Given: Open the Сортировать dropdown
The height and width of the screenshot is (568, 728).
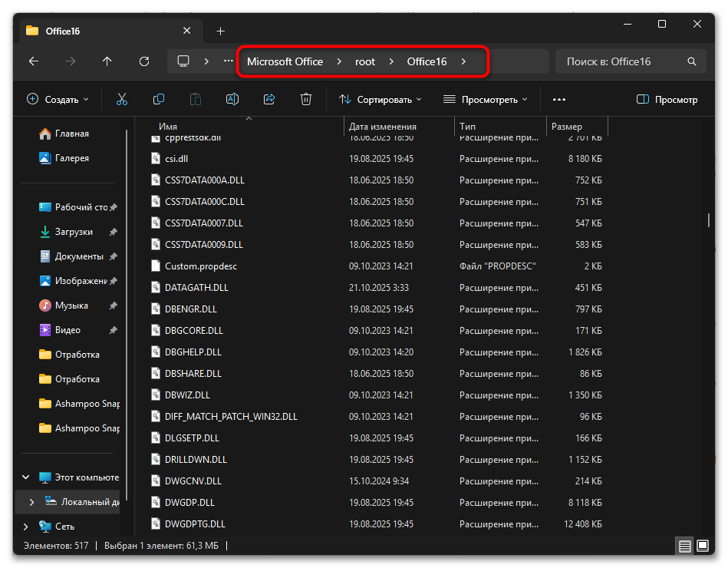Looking at the screenshot, I should pos(380,99).
